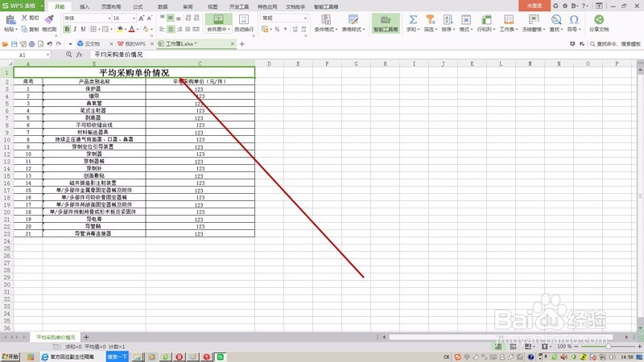Image resolution: width=644 pixels, height=362 pixels.
Task: Expand the Paste (粘贴) dropdown arrow
Action: pos(16,30)
